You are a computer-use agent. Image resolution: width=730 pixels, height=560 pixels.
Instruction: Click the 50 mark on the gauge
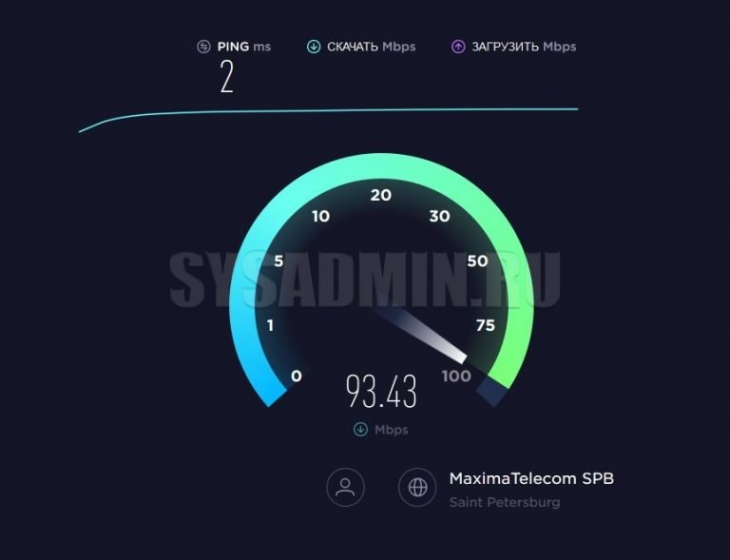[x=478, y=261]
